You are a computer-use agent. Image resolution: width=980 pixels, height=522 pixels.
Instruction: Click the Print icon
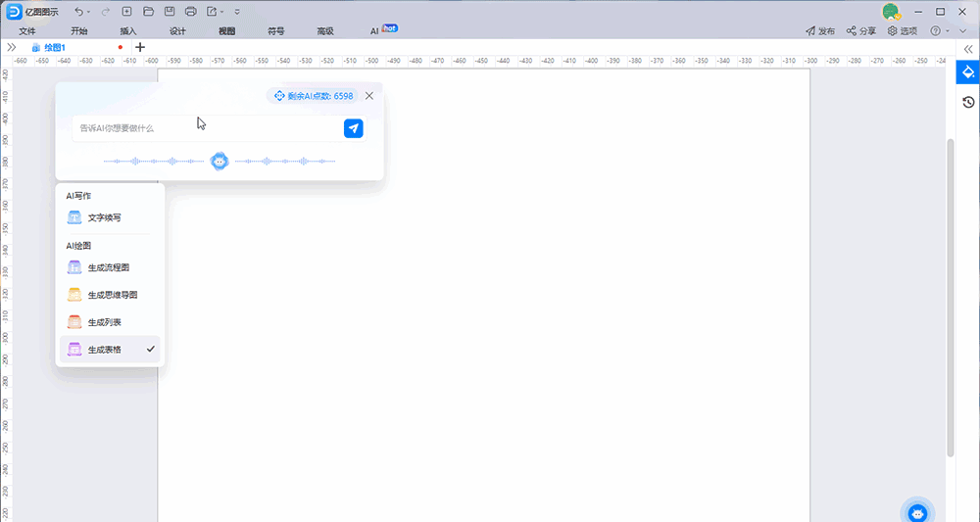tap(191, 12)
